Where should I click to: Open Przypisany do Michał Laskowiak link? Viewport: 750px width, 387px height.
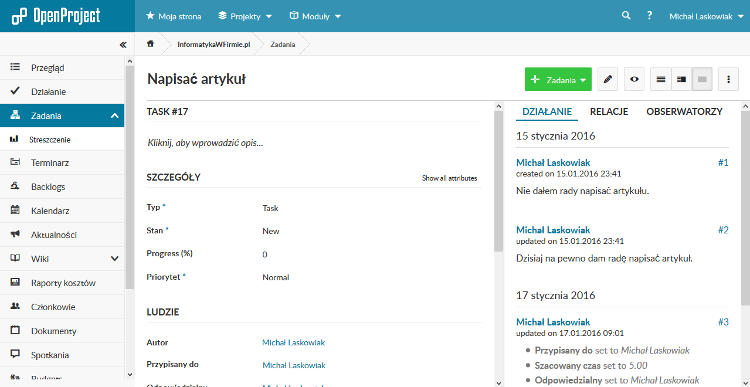(x=294, y=365)
